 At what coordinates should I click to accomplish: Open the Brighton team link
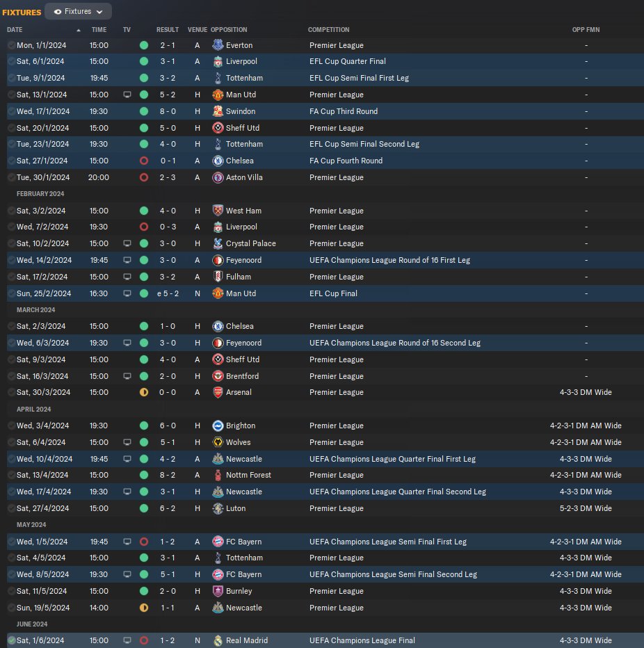[241, 426]
